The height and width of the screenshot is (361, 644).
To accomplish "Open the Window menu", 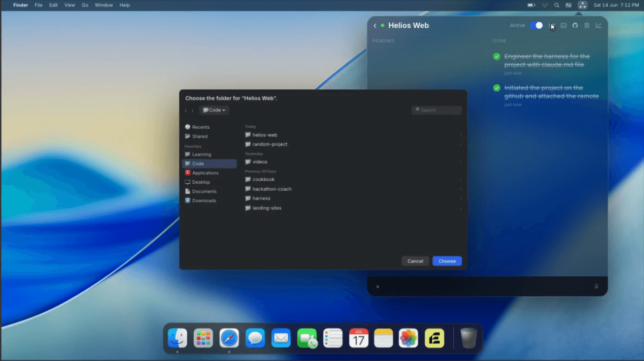I will [x=104, y=5].
